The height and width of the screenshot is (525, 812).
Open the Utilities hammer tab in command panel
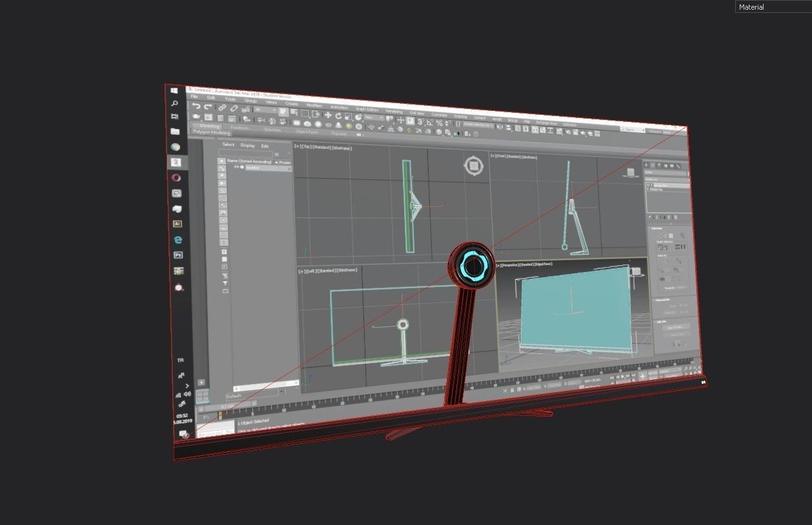point(678,166)
